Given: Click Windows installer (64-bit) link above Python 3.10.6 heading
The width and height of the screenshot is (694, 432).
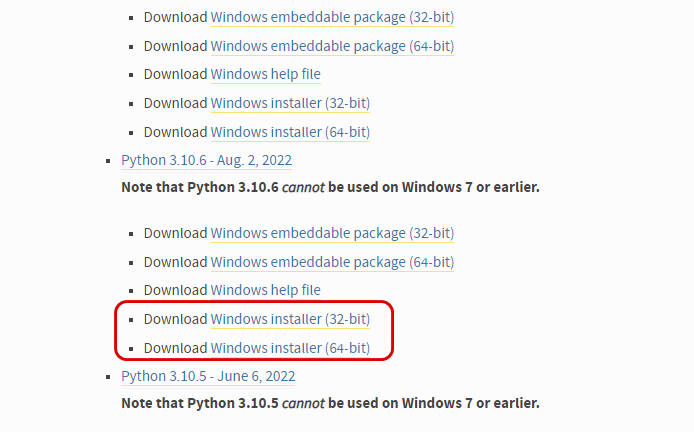Looking at the screenshot, I should pos(290,132).
